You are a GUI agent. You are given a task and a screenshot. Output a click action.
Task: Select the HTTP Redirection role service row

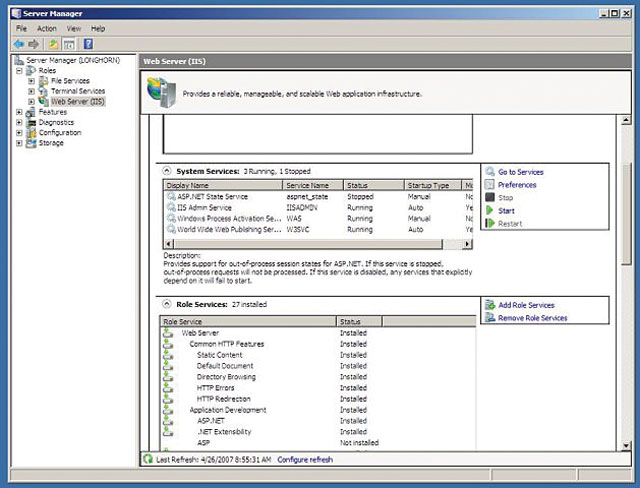[x=318, y=399]
